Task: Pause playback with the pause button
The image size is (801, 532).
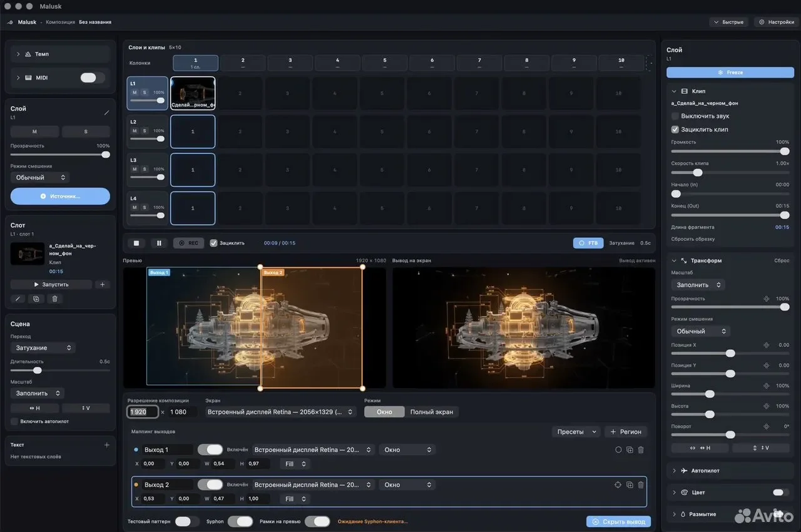Action: (x=159, y=243)
